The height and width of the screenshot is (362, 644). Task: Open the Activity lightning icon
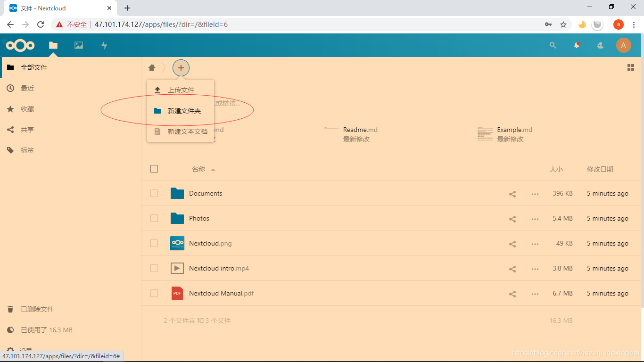pyautogui.click(x=104, y=45)
